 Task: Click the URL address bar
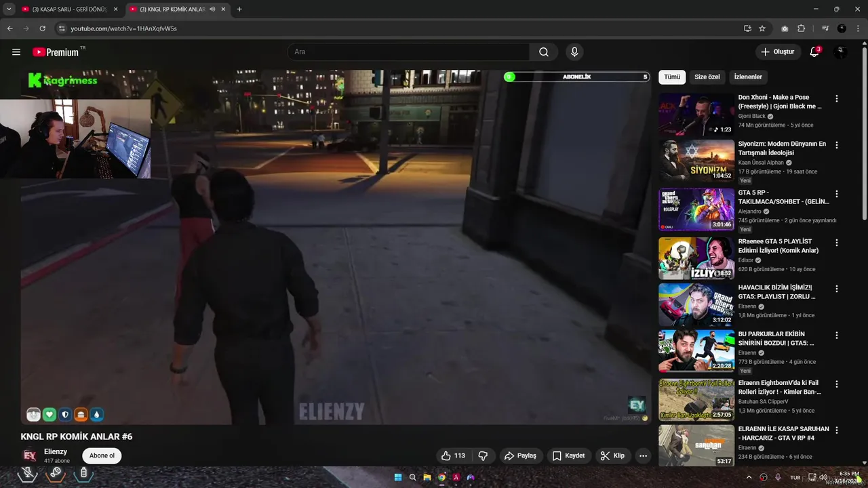point(400,28)
